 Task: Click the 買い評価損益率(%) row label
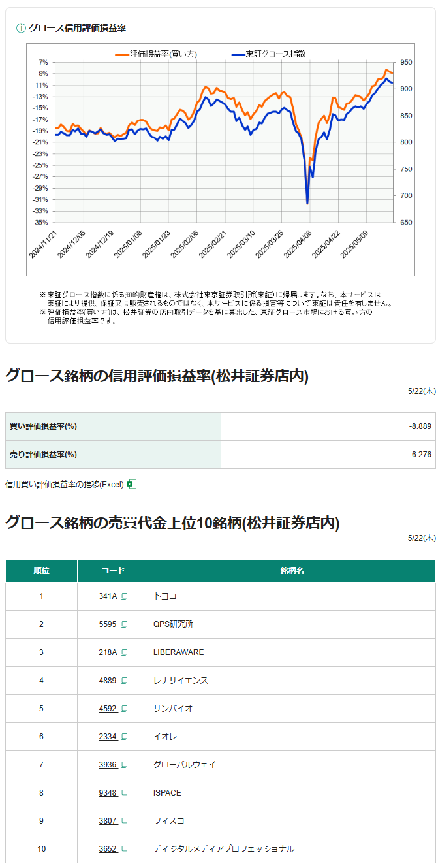pos(43,426)
